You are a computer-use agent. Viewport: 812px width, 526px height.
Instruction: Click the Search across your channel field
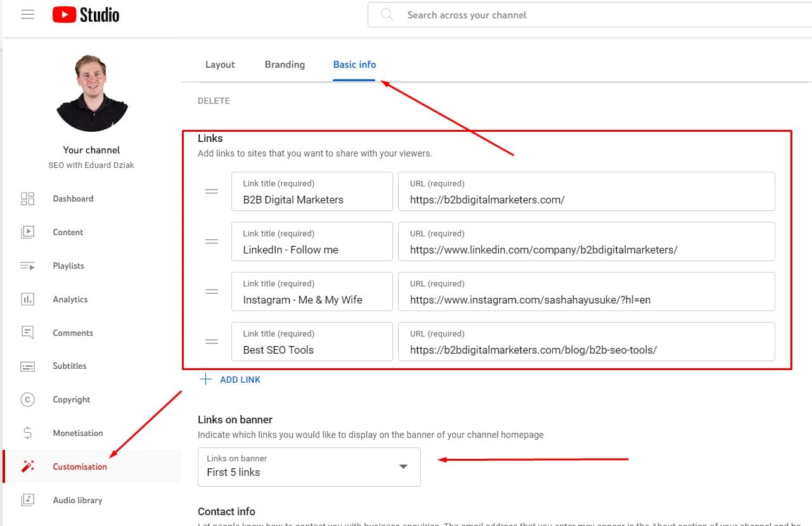tap(590, 15)
